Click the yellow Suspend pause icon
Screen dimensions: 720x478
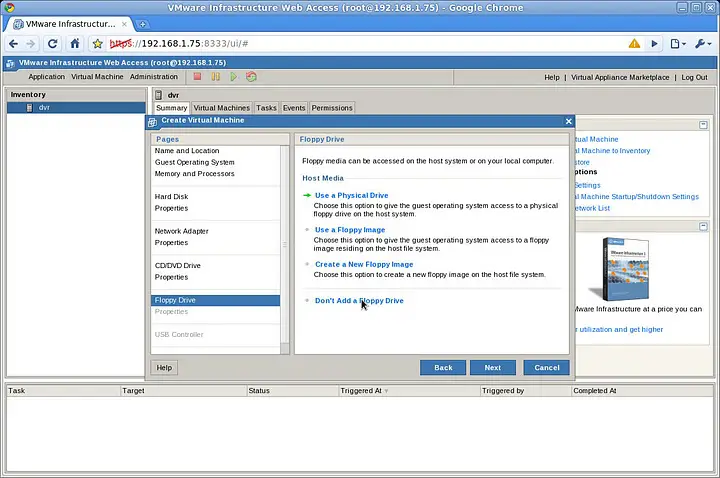pos(215,77)
